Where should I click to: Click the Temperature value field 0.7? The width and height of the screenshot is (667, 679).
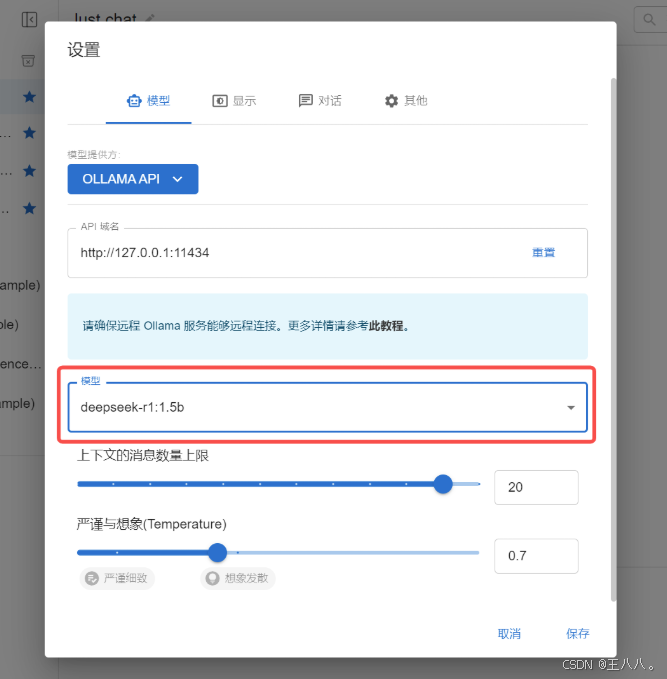536,556
